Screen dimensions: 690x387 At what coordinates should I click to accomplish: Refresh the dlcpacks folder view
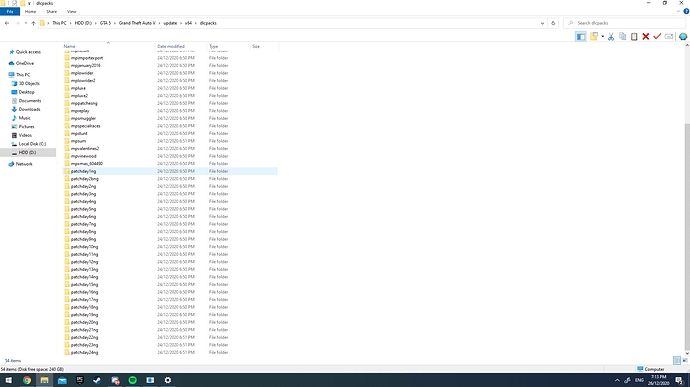(x=553, y=23)
